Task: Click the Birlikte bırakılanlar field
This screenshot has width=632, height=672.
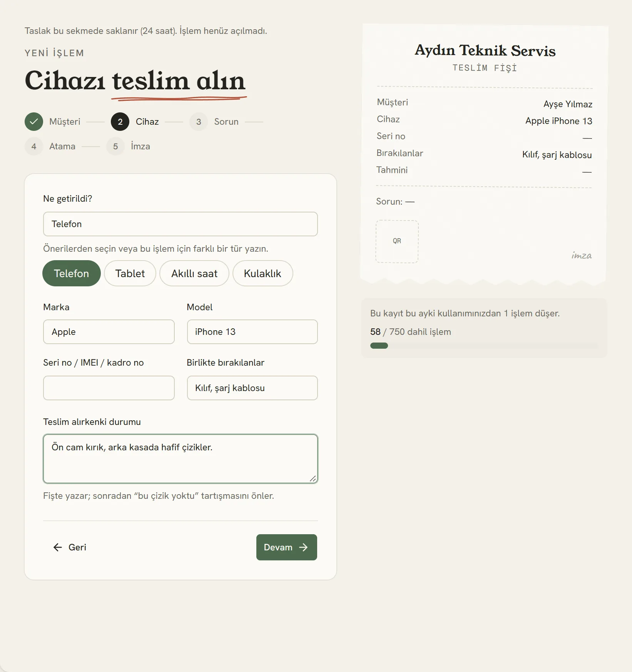Action: point(252,388)
